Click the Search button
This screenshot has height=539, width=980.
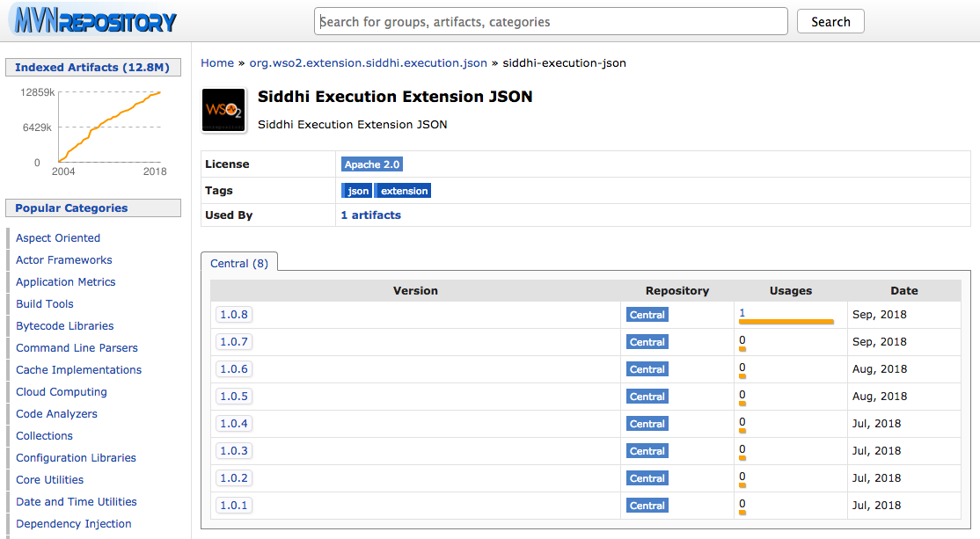pos(830,21)
